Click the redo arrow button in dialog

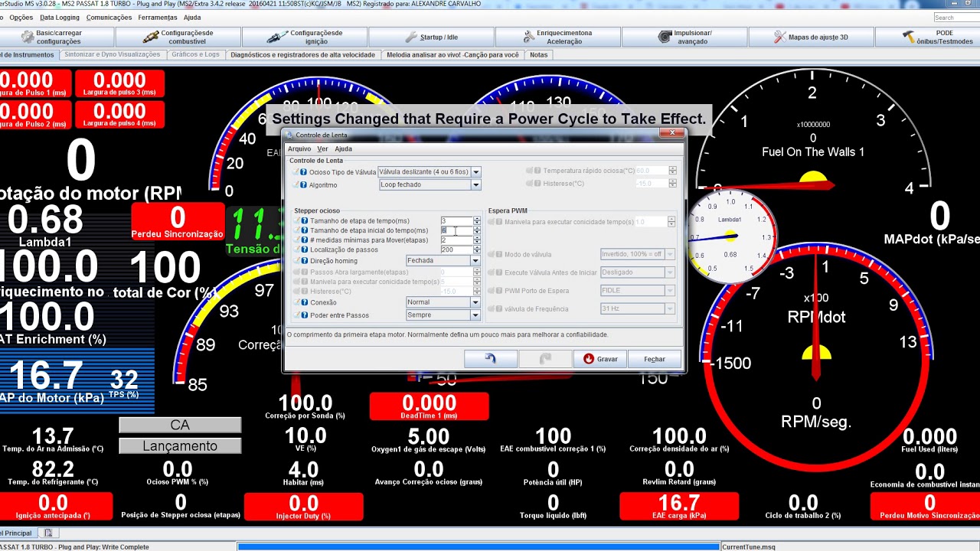coord(545,358)
